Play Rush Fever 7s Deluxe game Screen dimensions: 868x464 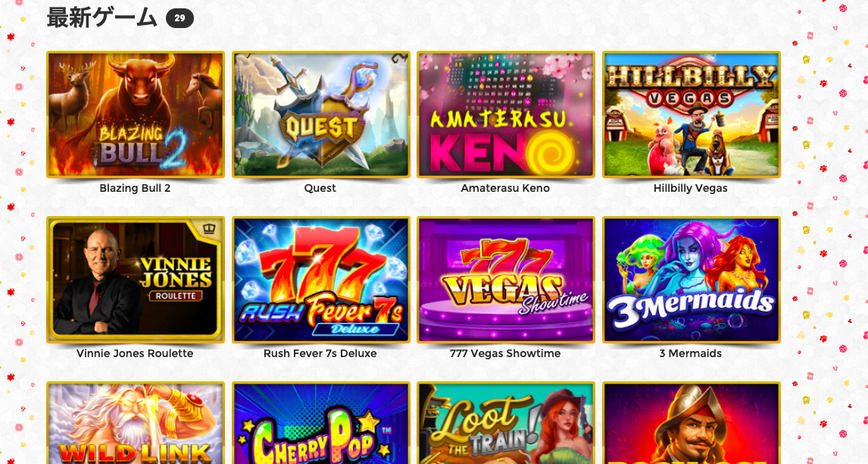[321, 280]
